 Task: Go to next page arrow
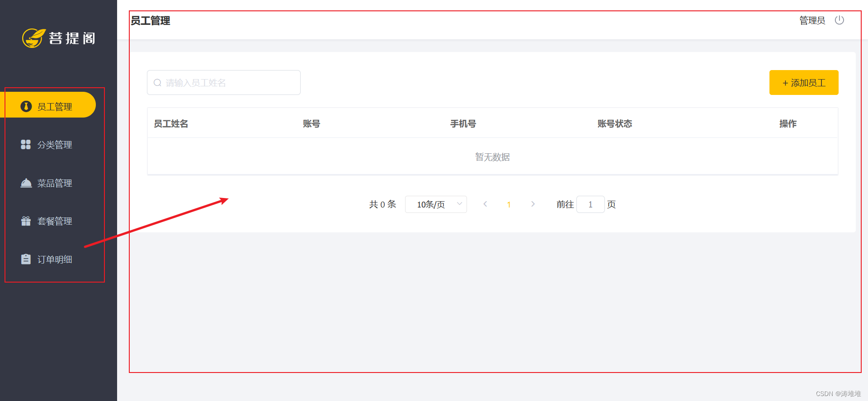[x=533, y=204]
